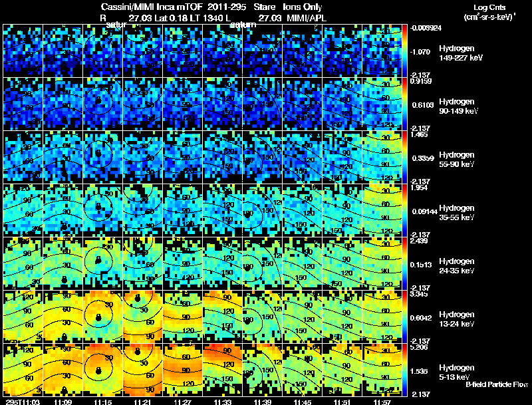Open the 149-227 keV panel at 11:39
Viewport: 532px width, 405px height.
pyautogui.click(x=263, y=51)
